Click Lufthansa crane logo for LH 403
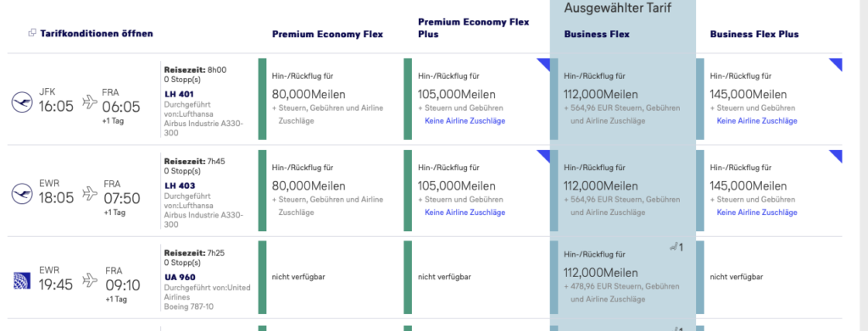 click(22, 194)
